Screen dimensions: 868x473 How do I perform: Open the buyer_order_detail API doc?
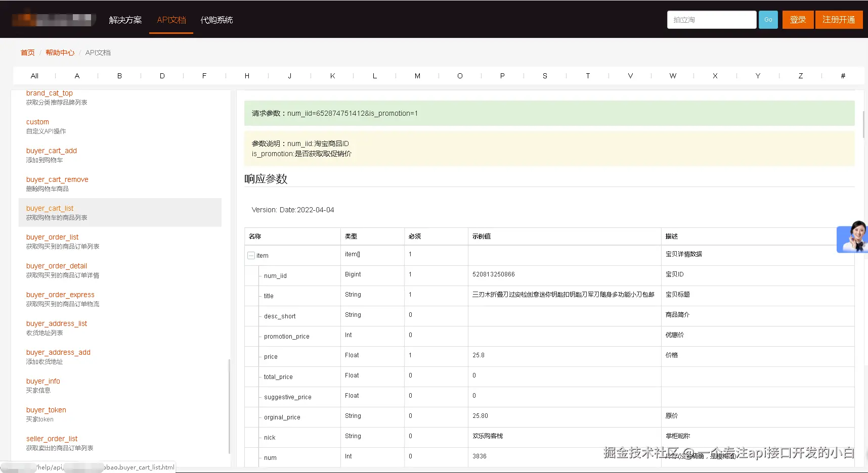coord(57,266)
